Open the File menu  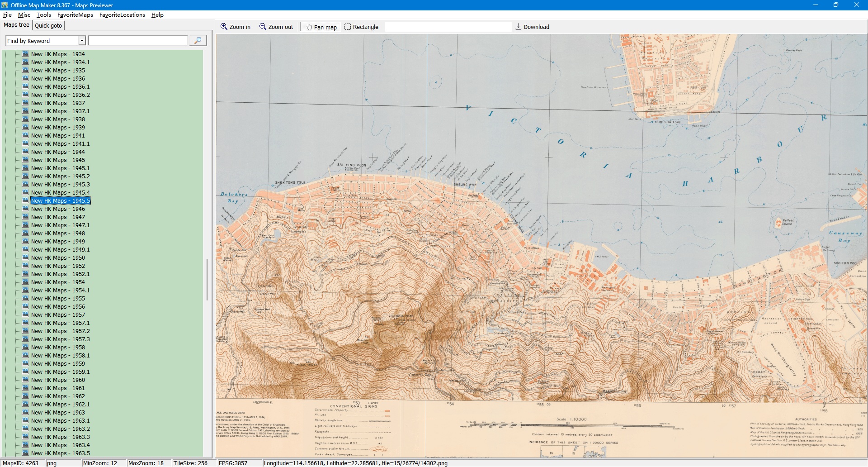(x=7, y=15)
